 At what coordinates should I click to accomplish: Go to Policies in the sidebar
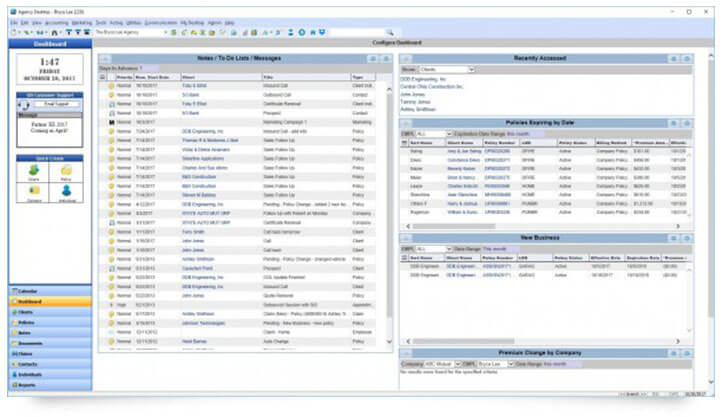click(x=50, y=323)
